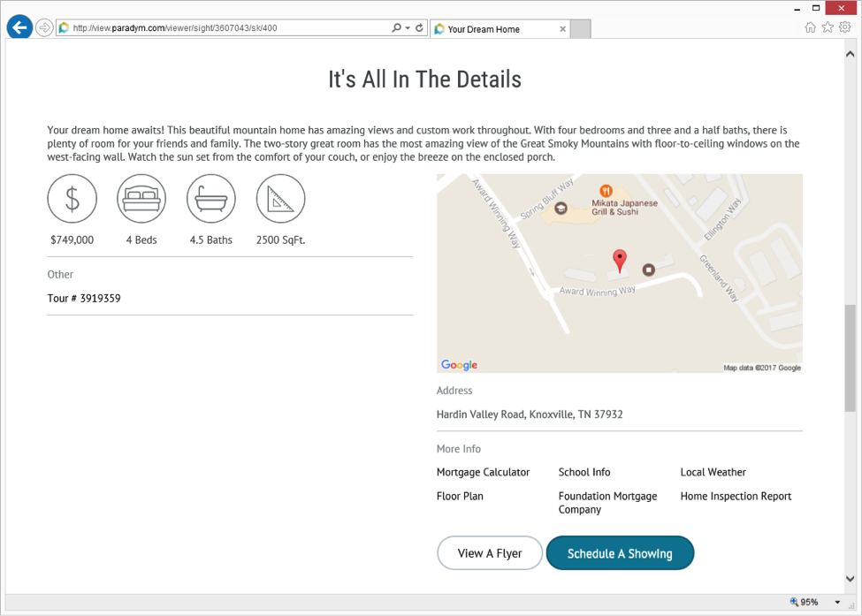Click the ruler square footage icon
The width and height of the screenshot is (862, 616).
[280, 199]
